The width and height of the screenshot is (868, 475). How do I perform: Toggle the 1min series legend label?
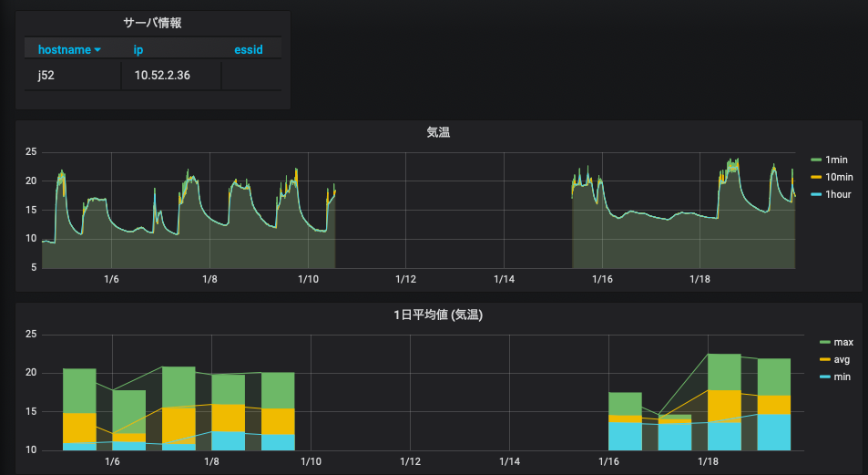coord(836,160)
